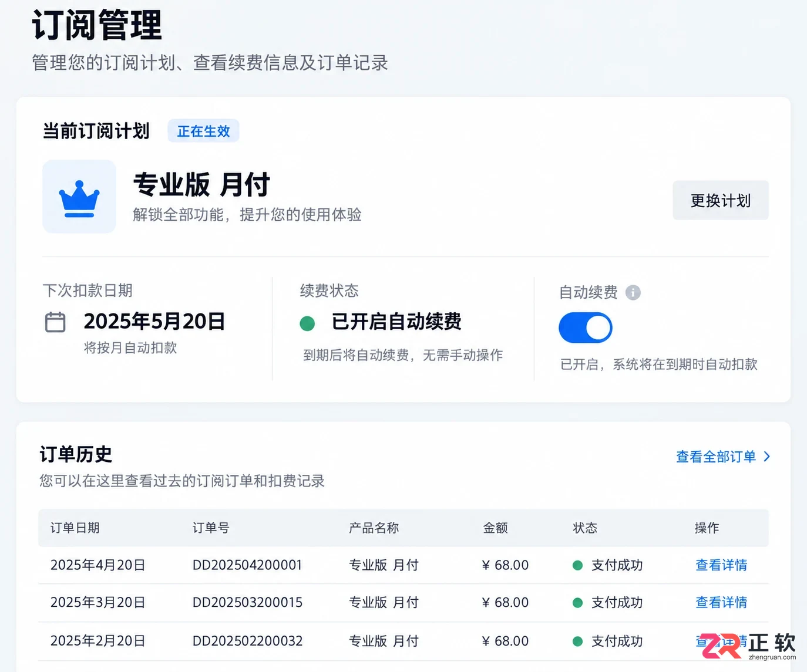View details of order DD202503200015

(721, 603)
